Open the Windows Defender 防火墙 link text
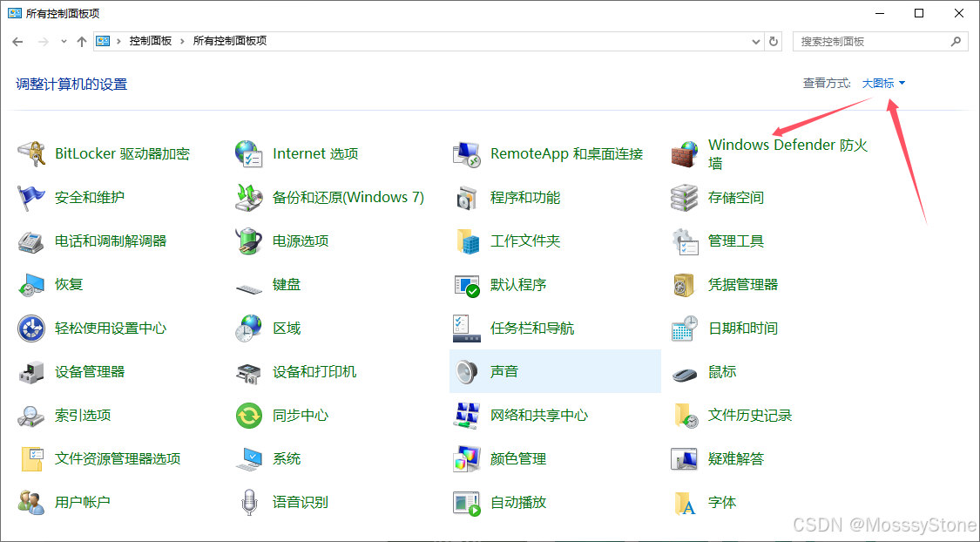 [787, 153]
